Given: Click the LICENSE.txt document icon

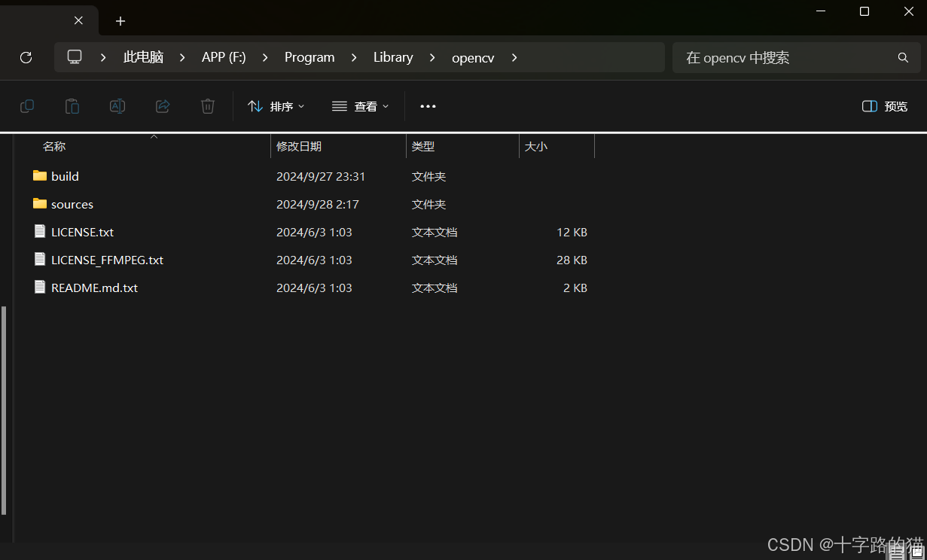Looking at the screenshot, I should (x=39, y=231).
